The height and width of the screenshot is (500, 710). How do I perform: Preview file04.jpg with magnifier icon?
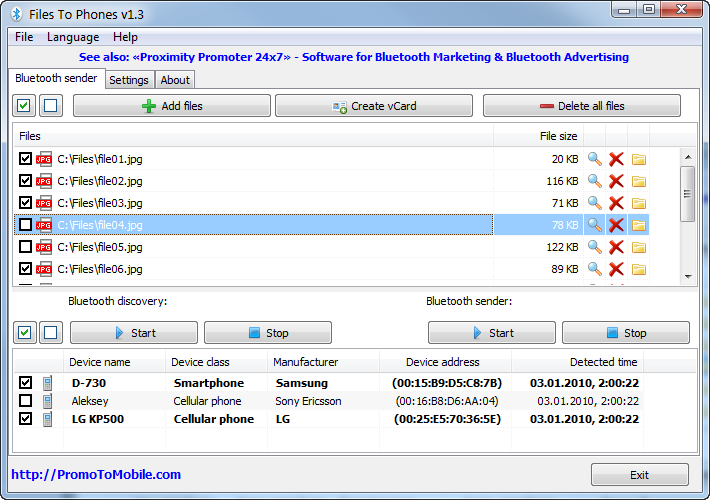pos(595,225)
